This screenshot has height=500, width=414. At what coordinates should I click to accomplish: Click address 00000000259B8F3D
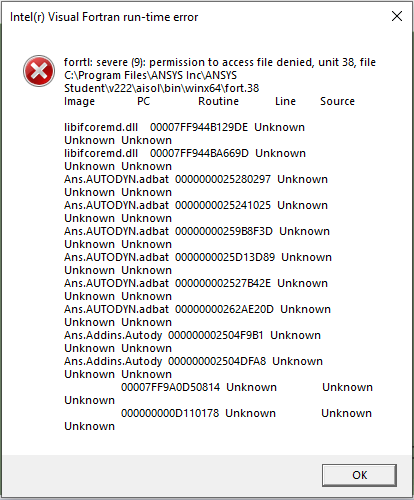[x=224, y=231]
